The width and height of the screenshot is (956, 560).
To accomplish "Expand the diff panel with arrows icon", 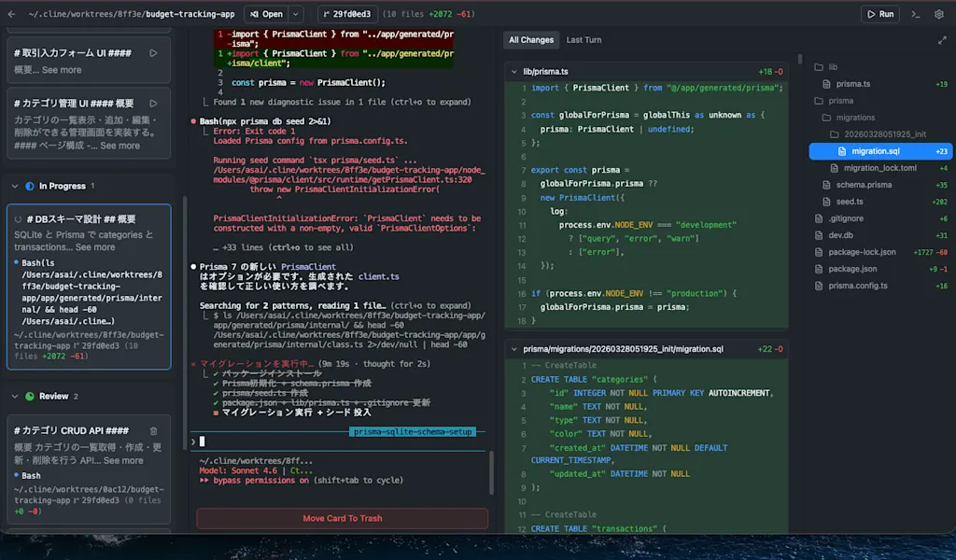I will coord(942,40).
